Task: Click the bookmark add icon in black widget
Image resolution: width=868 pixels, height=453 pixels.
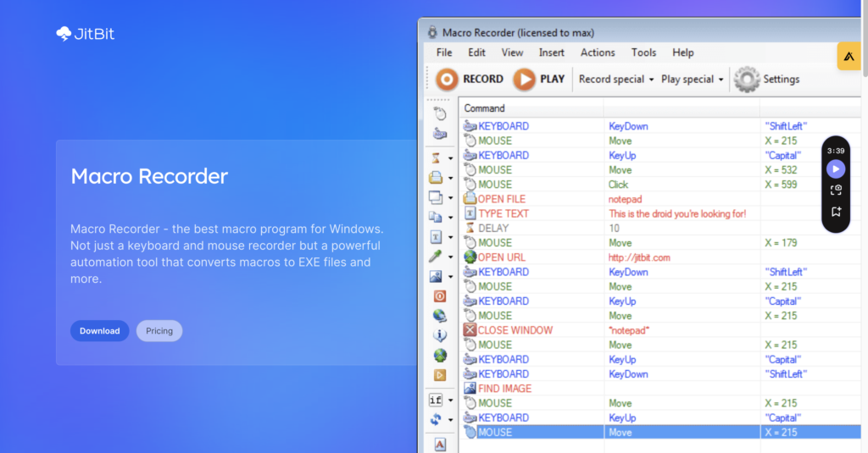Action: 836,212
